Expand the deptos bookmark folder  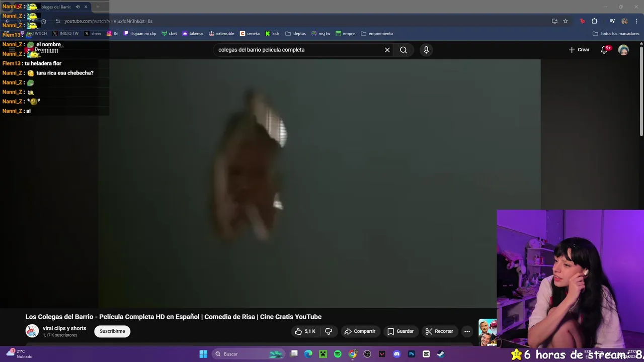[x=296, y=34]
